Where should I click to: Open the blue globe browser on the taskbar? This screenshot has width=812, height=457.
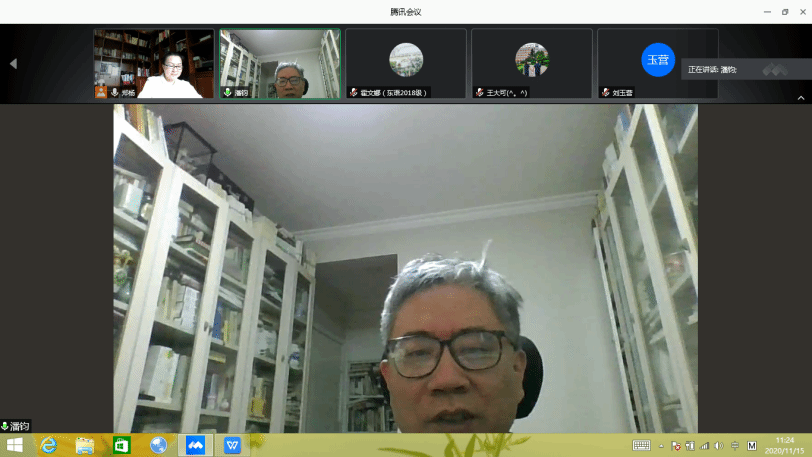click(x=159, y=446)
